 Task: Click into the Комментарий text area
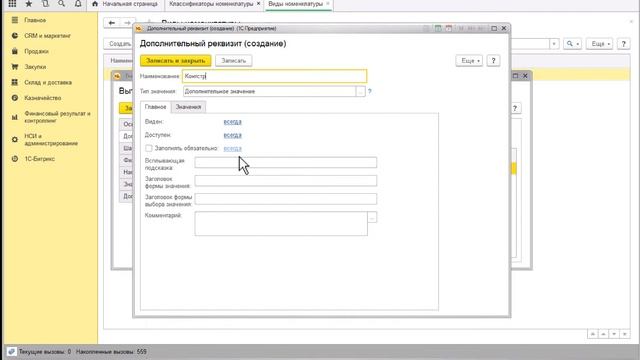281,223
